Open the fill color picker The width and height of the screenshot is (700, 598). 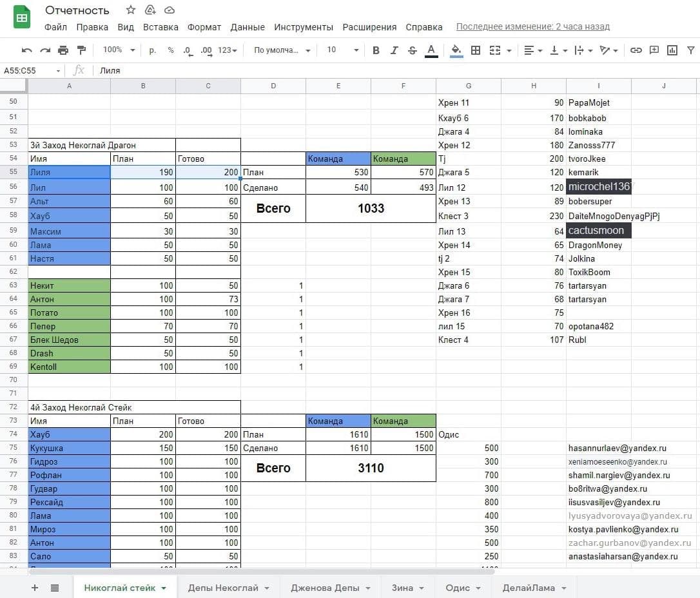(x=456, y=50)
